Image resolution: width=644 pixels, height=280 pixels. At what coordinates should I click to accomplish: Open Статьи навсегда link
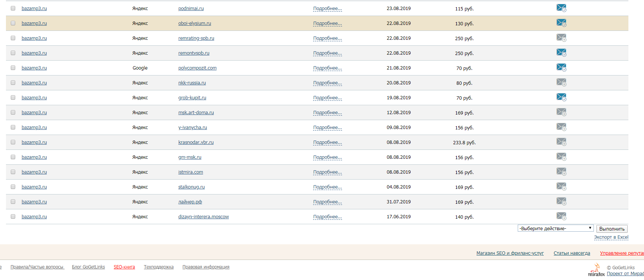572,253
